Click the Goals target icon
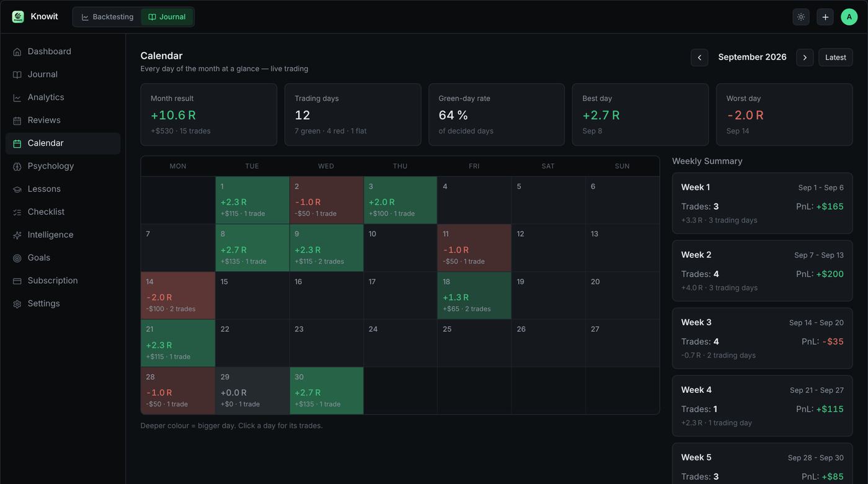The image size is (868, 484). click(17, 259)
